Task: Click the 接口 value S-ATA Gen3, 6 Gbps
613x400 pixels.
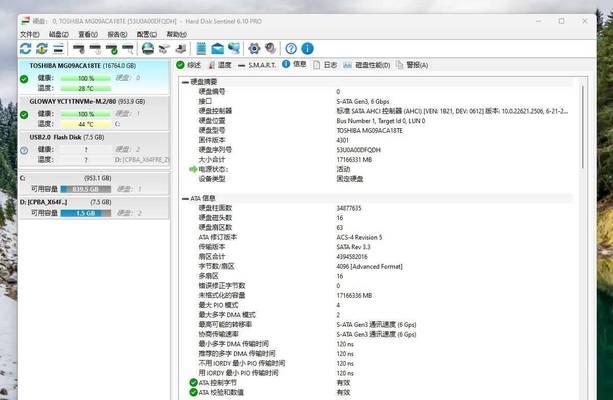Action: (x=363, y=101)
